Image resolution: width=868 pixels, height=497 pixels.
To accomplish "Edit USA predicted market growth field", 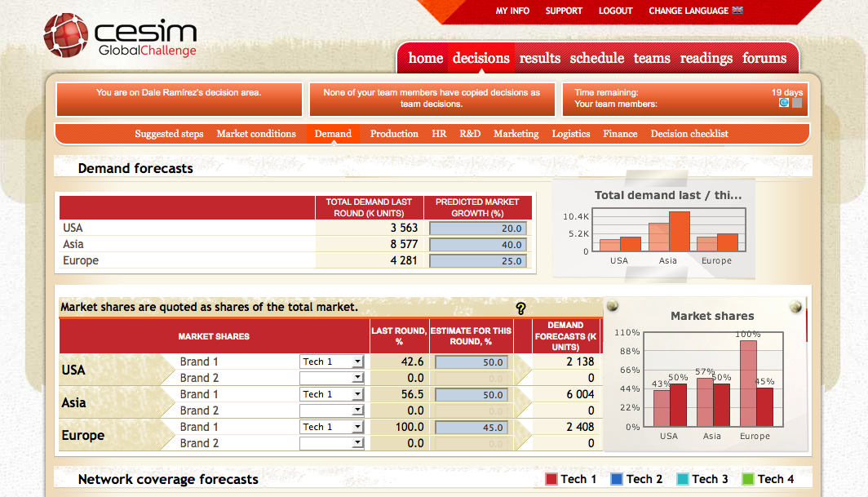I will click(x=477, y=229).
